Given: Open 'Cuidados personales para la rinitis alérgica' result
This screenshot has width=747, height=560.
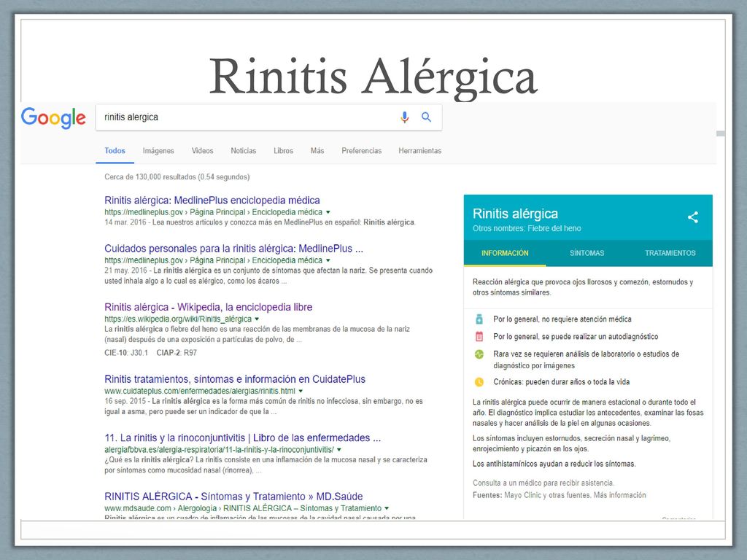Looking at the screenshot, I should tap(234, 249).
